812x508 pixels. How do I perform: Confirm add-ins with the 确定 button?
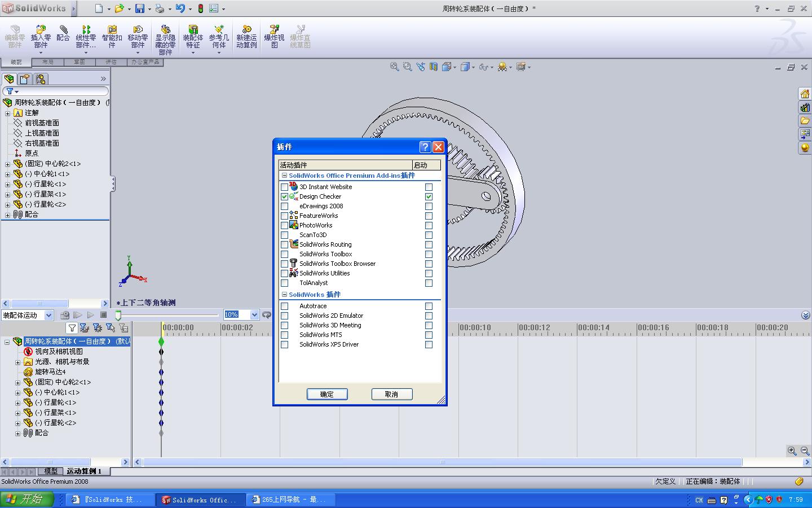pos(327,394)
